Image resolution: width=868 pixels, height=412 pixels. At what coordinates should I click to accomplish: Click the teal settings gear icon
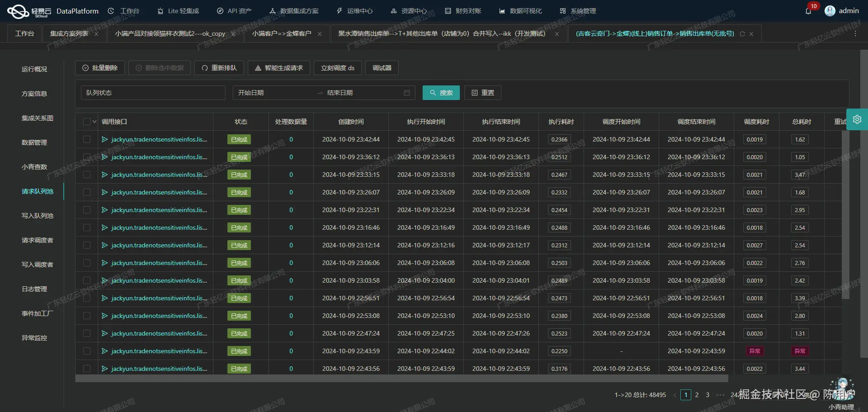[x=857, y=119]
